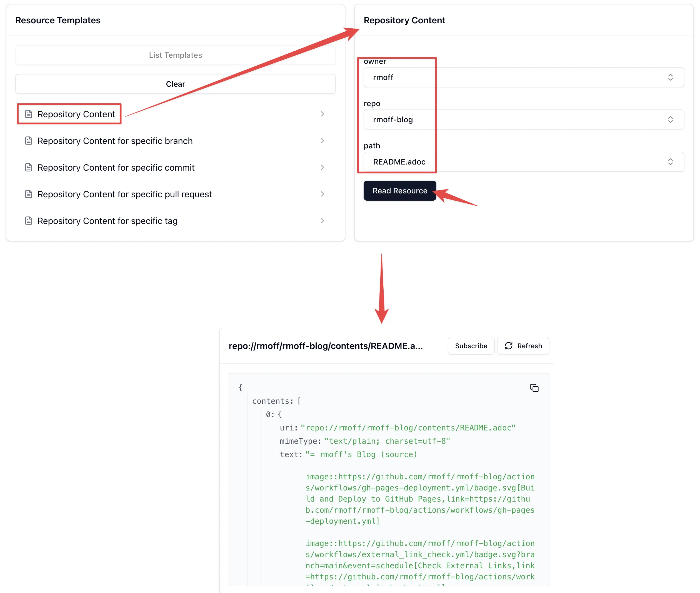Expand chevron for specific tag template
700x593 pixels.
(322, 221)
